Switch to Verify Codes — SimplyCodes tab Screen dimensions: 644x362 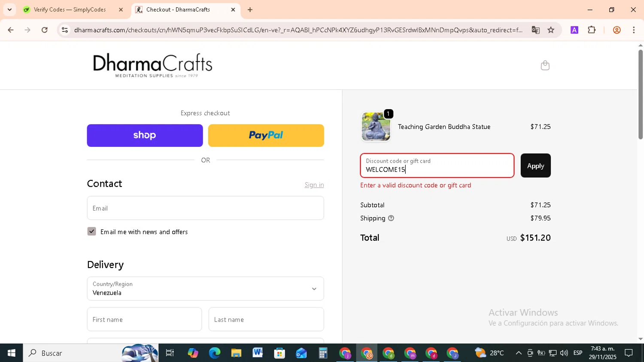tap(70, 9)
